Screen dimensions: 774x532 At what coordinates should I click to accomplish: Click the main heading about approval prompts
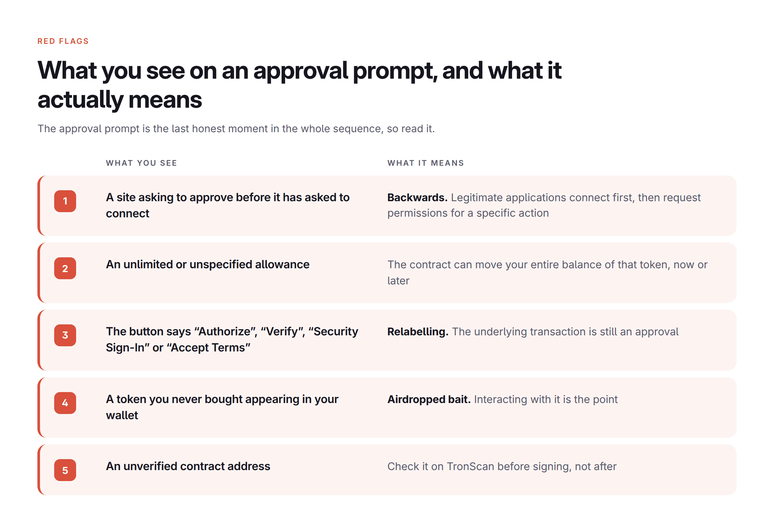tap(299, 85)
